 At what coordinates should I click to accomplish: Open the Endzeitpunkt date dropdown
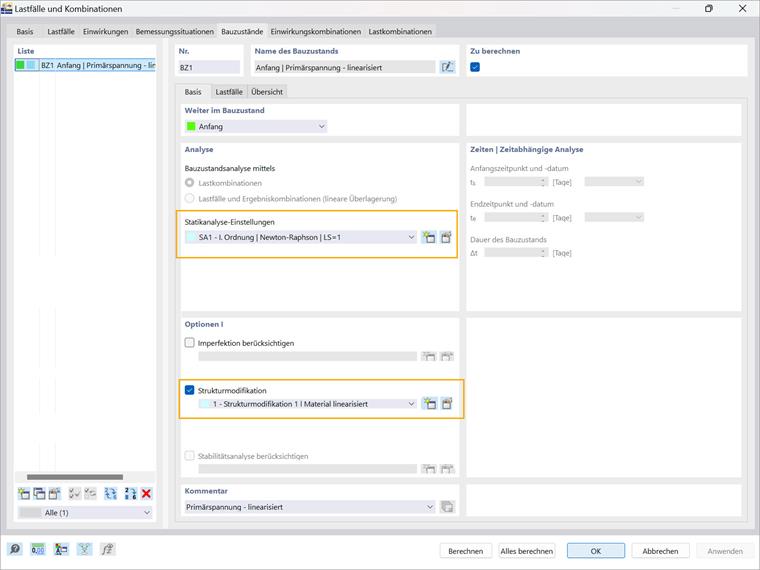(x=614, y=217)
